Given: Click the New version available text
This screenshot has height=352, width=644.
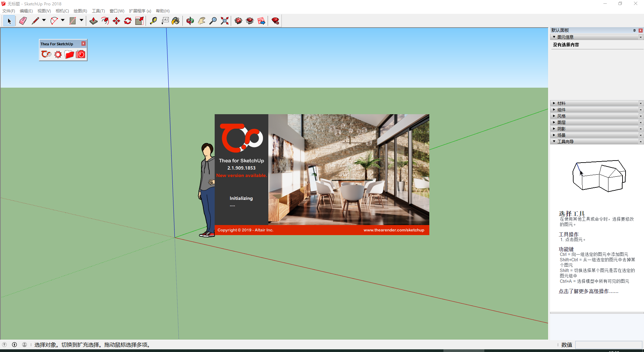Looking at the screenshot, I should pyautogui.click(x=241, y=175).
